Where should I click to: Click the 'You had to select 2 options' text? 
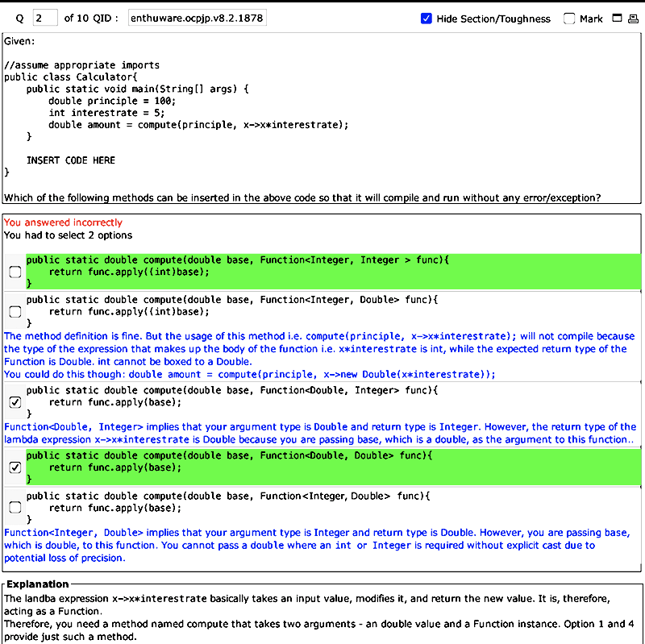[x=69, y=235]
